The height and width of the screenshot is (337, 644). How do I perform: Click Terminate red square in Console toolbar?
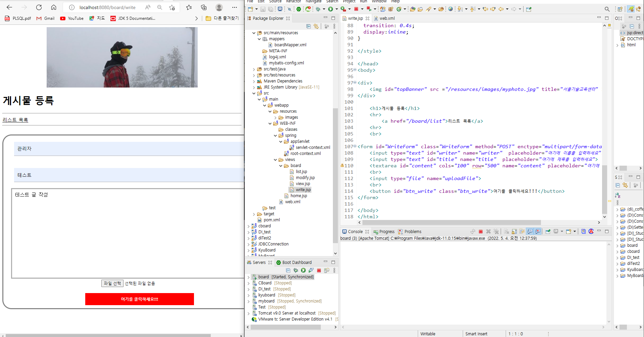tap(481, 231)
